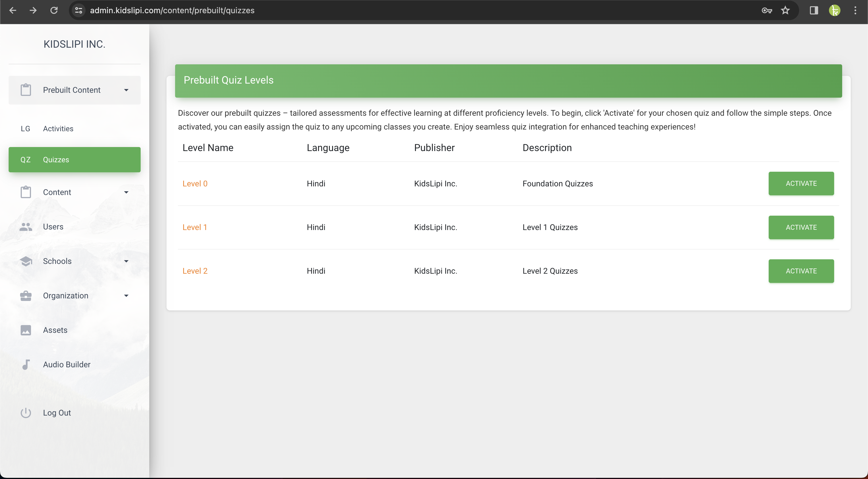868x479 pixels.
Task: Click the Schools graduation cap icon
Action: pyautogui.click(x=26, y=261)
